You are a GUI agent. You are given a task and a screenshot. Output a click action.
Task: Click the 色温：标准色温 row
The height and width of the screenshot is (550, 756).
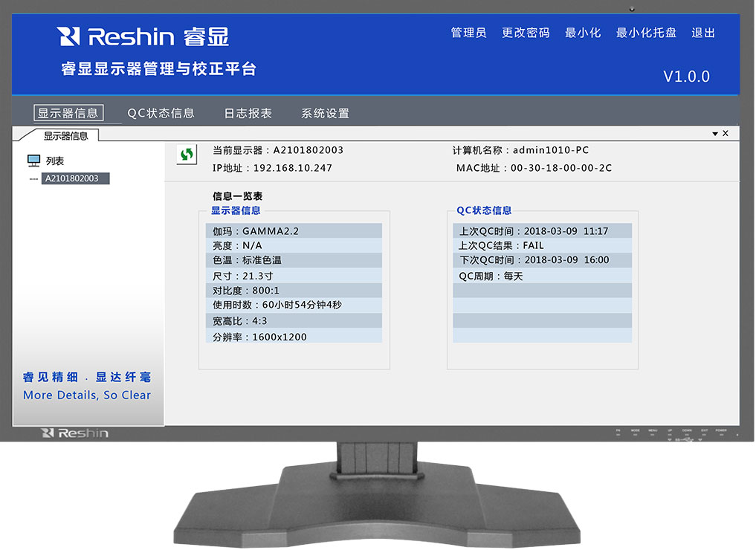coord(294,260)
